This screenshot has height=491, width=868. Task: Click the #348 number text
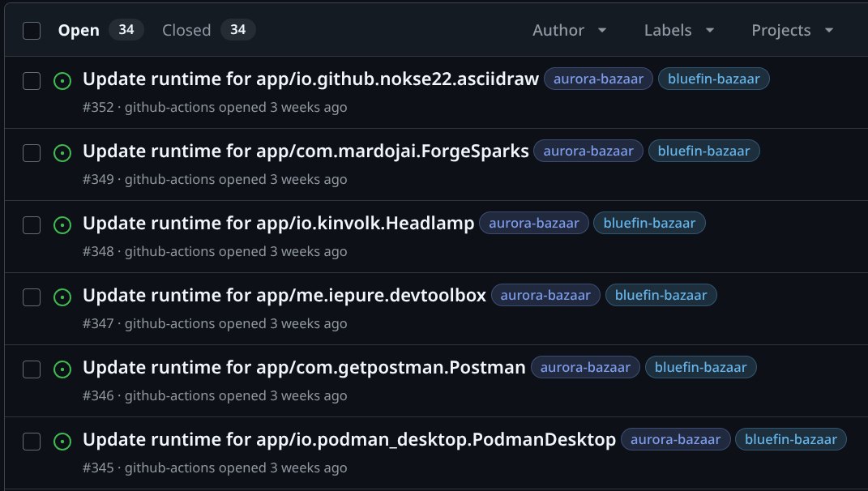(x=98, y=251)
